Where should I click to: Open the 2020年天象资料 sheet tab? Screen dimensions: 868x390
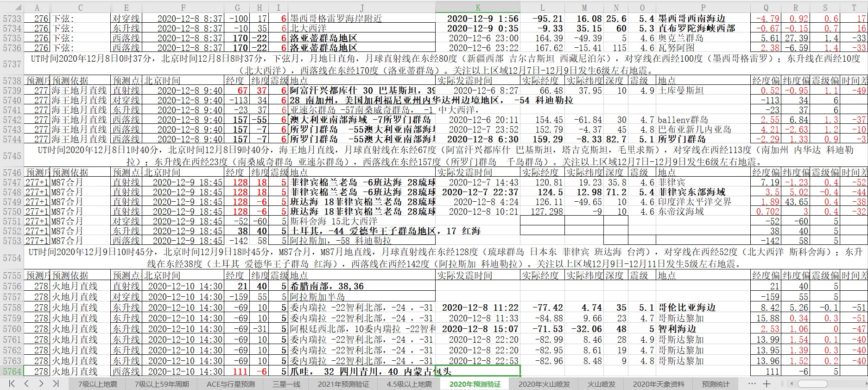[658, 384]
